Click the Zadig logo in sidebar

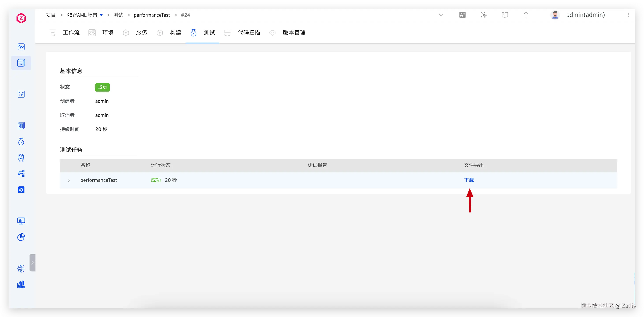tap(21, 18)
